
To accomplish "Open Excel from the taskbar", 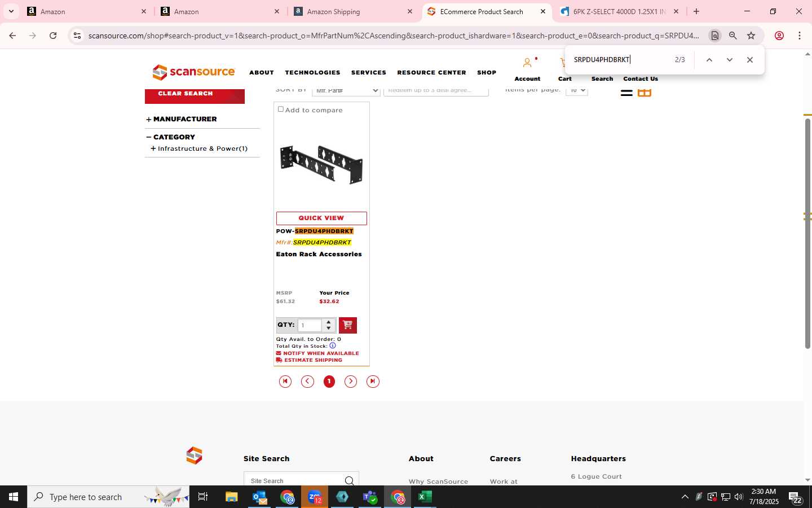I will (x=425, y=497).
